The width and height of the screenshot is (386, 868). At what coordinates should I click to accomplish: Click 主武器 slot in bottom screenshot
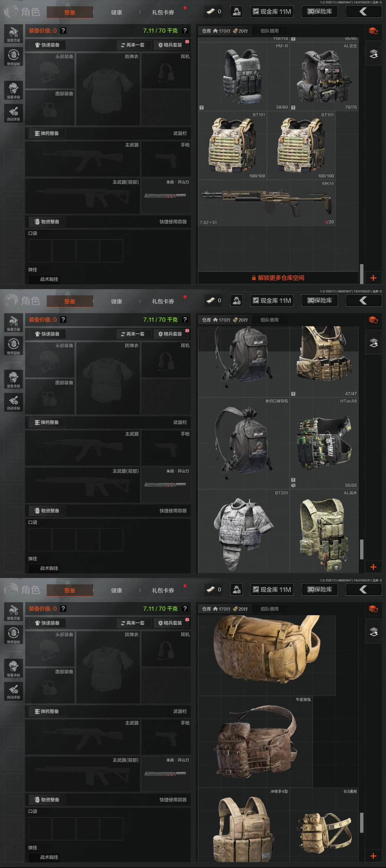82,737
